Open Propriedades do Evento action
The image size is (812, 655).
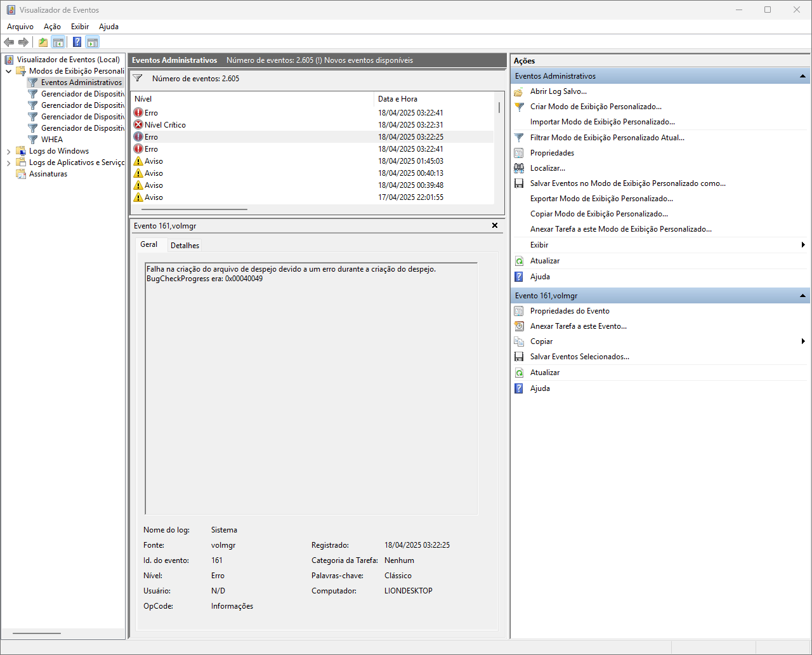[x=570, y=311]
